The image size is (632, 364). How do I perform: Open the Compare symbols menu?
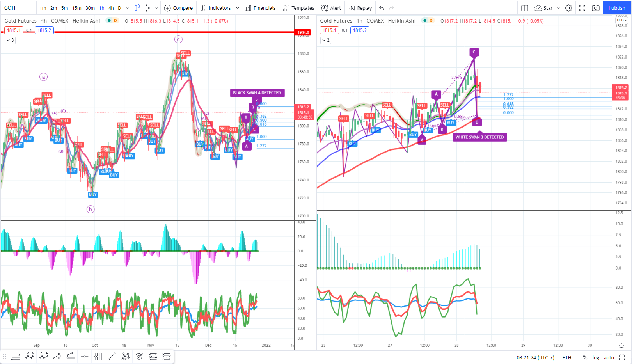[179, 8]
